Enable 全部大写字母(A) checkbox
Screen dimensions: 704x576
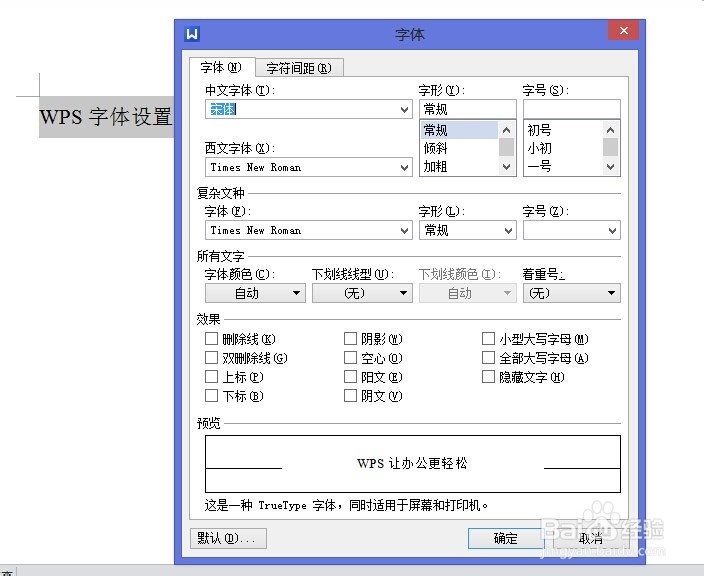point(488,358)
